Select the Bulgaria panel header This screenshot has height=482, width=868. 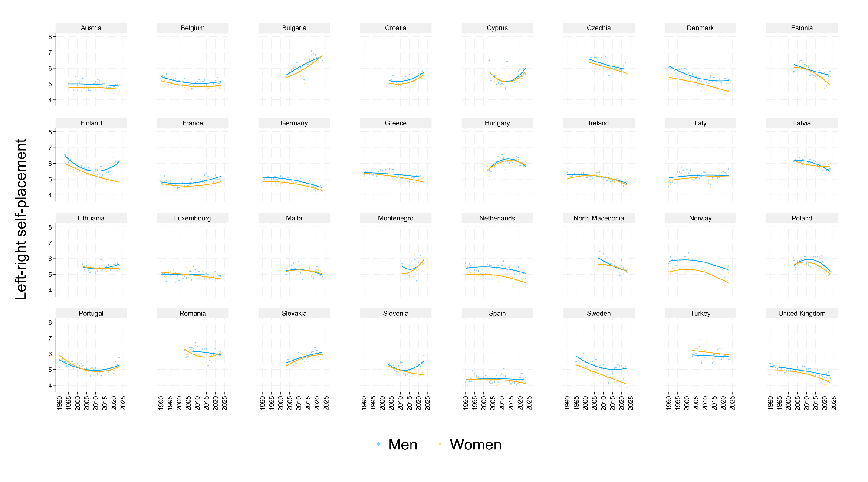pyautogui.click(x=294, y=28)
